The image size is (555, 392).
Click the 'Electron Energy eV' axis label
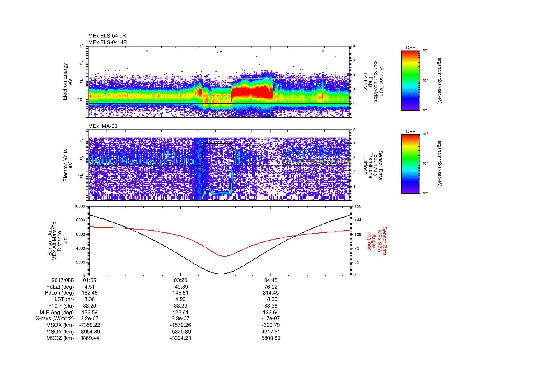(x=68, y=82)
